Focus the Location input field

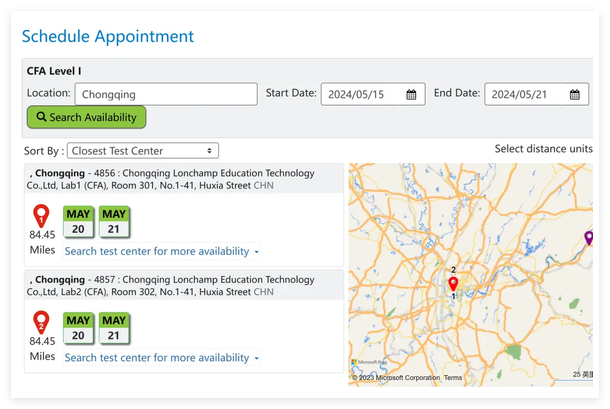click(x=166, y=94)
